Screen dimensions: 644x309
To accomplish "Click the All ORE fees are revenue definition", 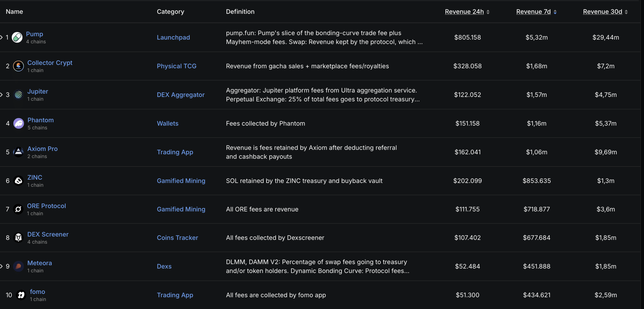I will pyautogui.click(x=262, y=209).
